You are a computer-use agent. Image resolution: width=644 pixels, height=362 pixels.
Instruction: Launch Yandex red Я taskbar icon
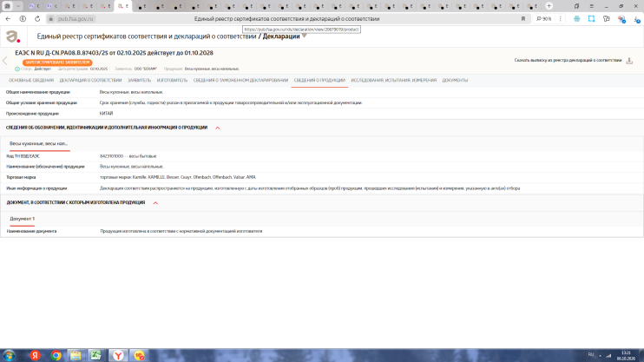coord(35,355)
